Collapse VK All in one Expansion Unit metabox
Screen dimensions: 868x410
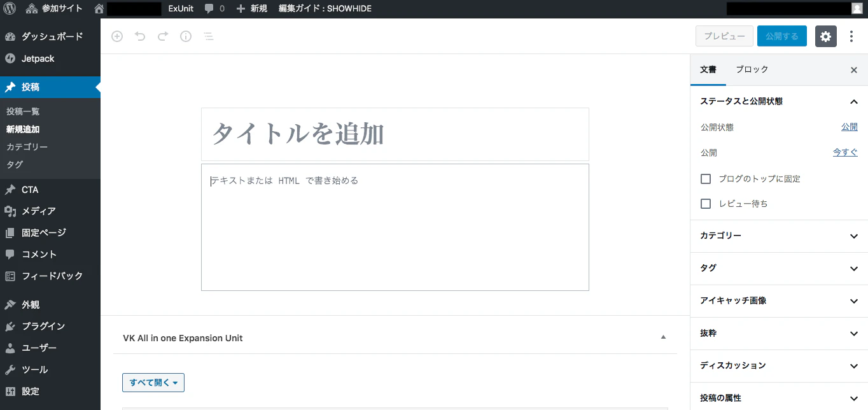point(663,337)
